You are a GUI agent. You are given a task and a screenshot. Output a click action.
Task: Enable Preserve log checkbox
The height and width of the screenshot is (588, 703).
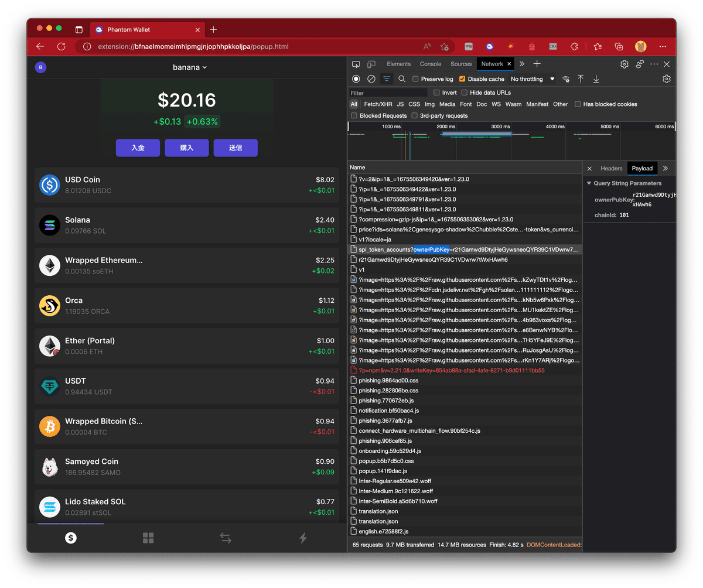tap(415, 79)
